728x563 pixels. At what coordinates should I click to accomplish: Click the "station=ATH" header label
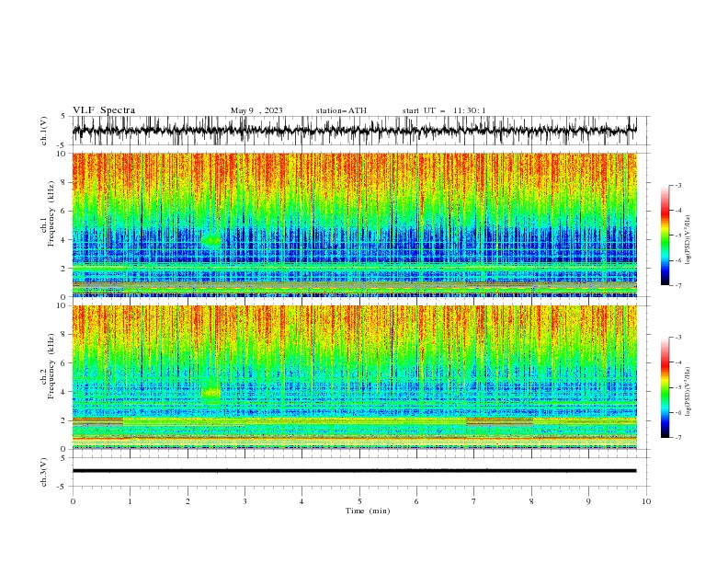tap(341, 110)
